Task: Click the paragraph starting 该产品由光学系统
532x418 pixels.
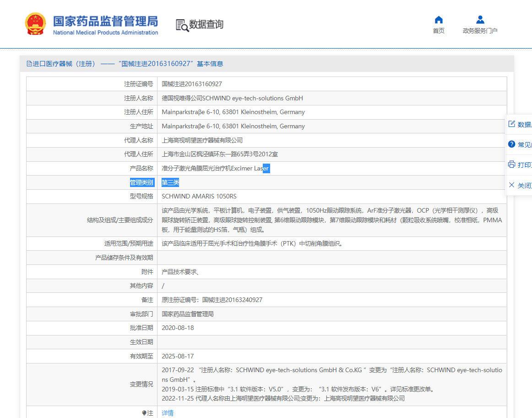Action: pos(332,220)
